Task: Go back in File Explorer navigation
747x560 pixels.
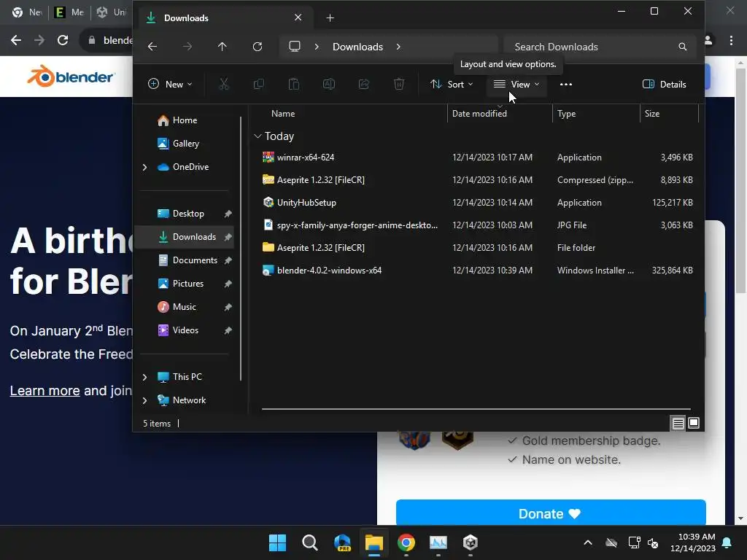Action: click(152, 47)
